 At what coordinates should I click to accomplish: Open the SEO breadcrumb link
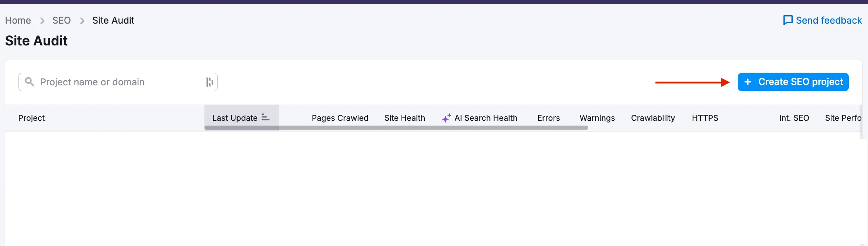tap(61, 20)
